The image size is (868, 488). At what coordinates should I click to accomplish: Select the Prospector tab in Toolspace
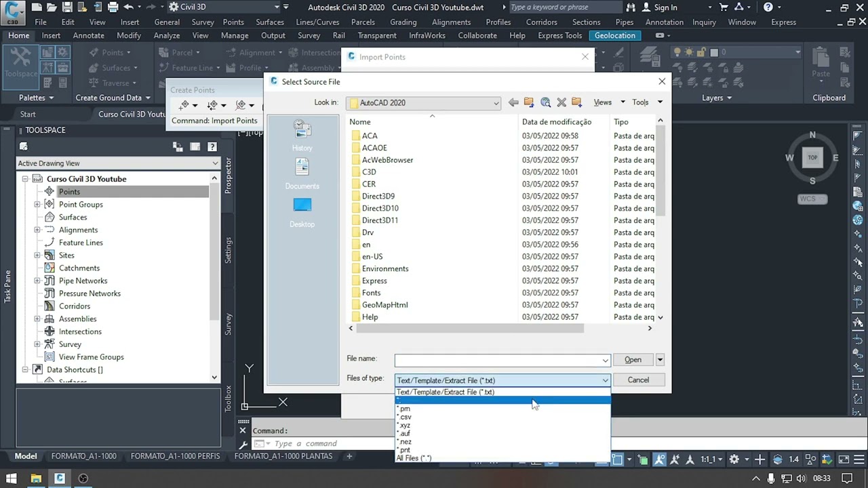coord(229,176)
